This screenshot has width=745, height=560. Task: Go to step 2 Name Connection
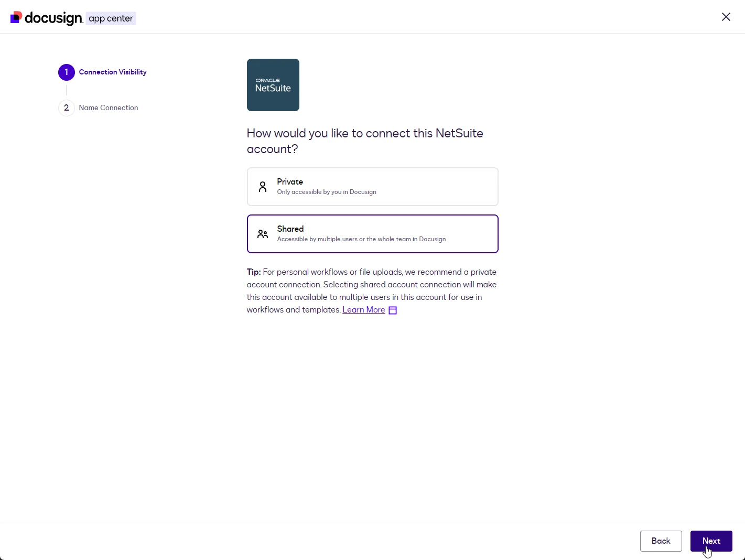(x=99, y=108)
